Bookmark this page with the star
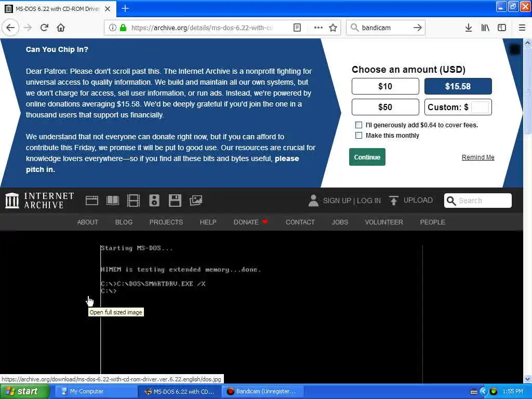532x399 pixels. pos(333,28)
